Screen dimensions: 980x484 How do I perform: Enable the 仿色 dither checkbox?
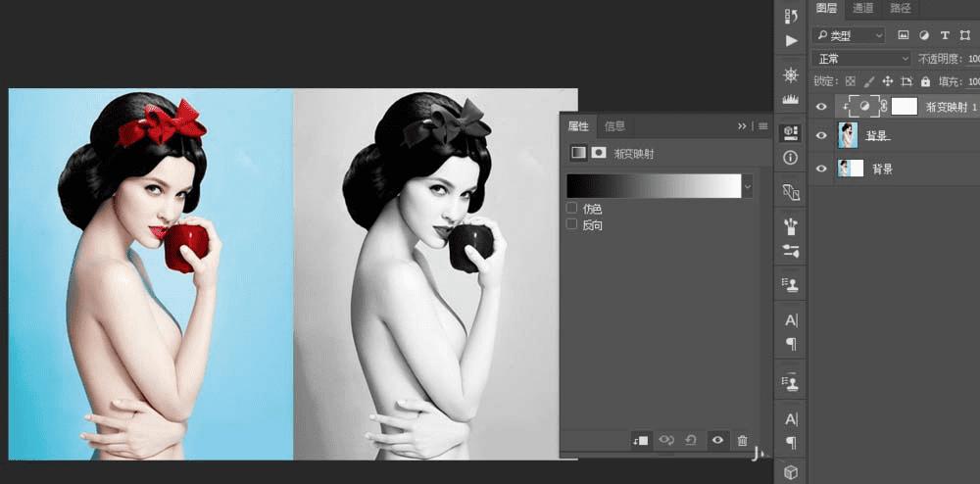(x=571, y=208)
